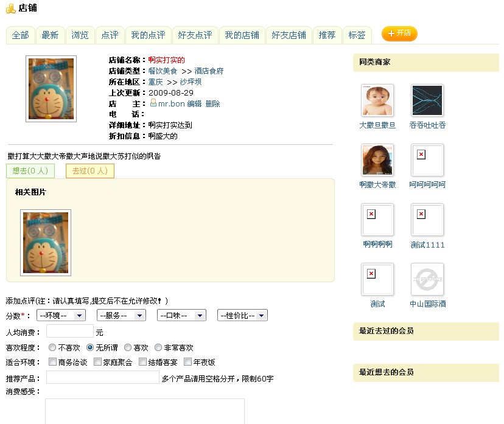The image size is (504, 424).
Task: Click the 去过(0 人) button
Action: [x=90, y=171]
